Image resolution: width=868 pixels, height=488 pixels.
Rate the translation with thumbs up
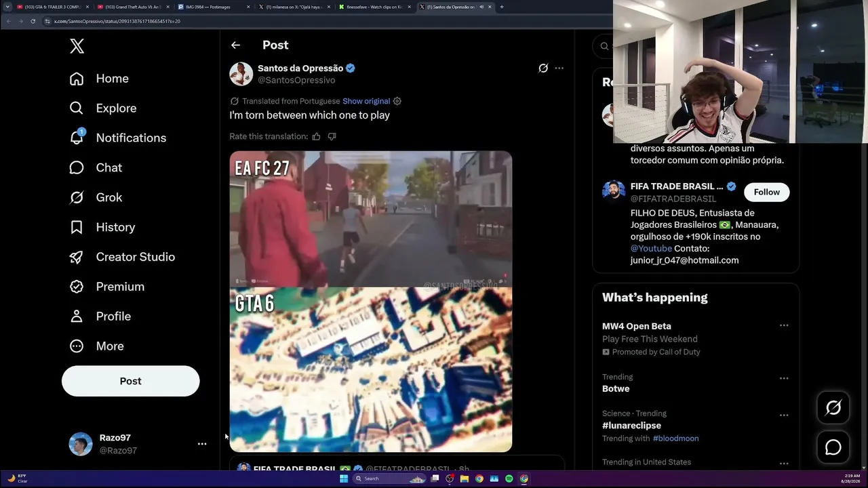pos(316,136)
